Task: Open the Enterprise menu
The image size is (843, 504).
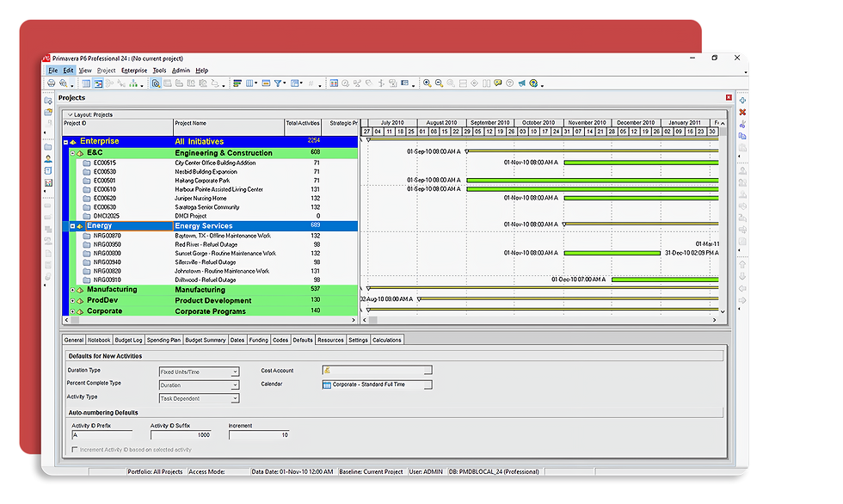Action: click(x=134, y=71)
